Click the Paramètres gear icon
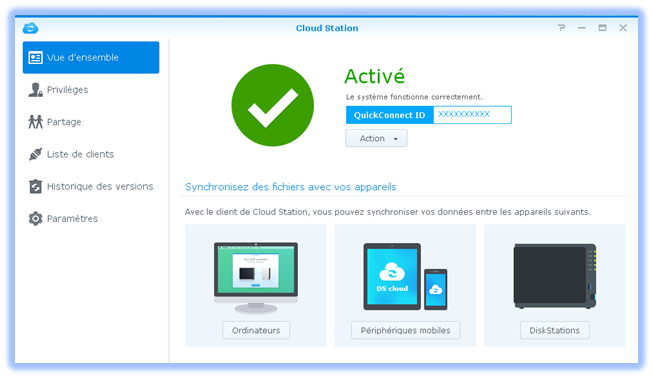 pyautogui.click(x=35, y=219)
